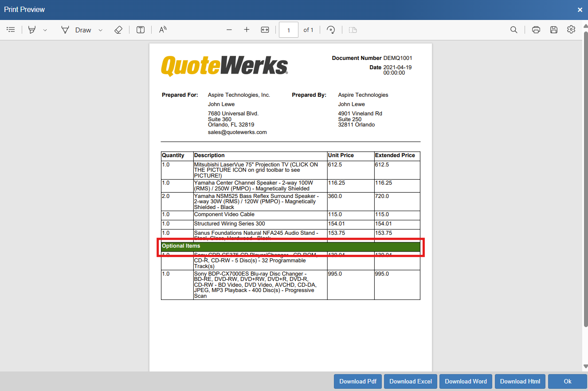
Task: Click the Add text box icon
Action: (x=141, y=30)
